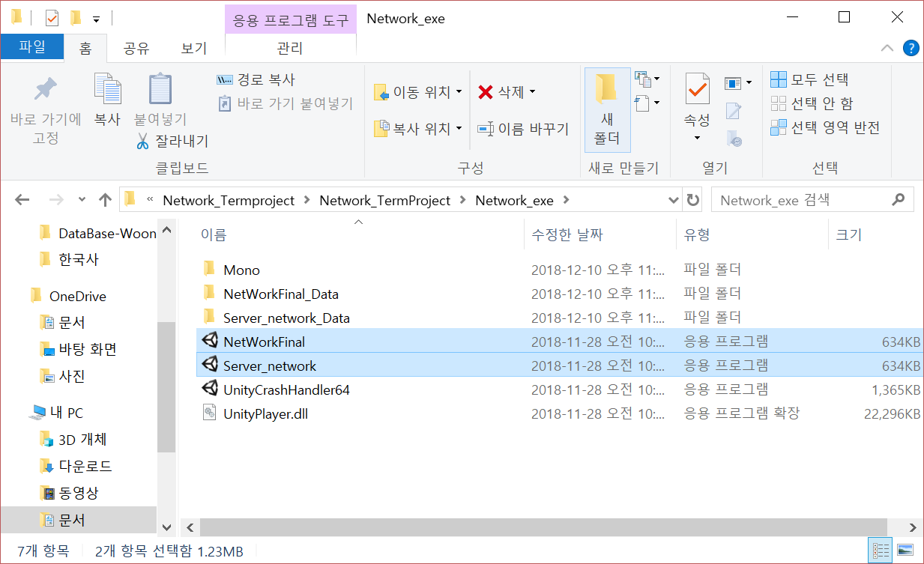The image size is (924, 564).
Task: Select the Server_network_Data folder
Action: point(286,318)
